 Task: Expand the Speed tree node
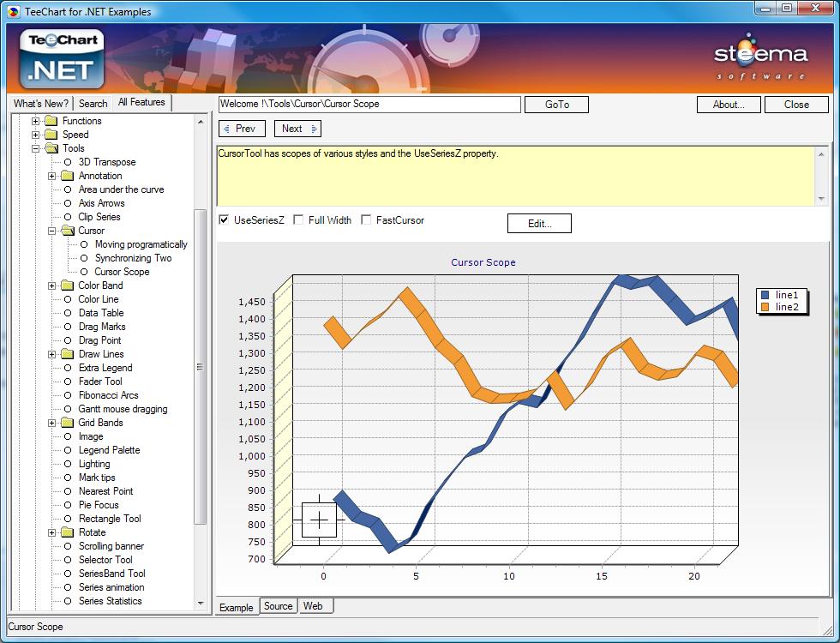click(35, 135)
